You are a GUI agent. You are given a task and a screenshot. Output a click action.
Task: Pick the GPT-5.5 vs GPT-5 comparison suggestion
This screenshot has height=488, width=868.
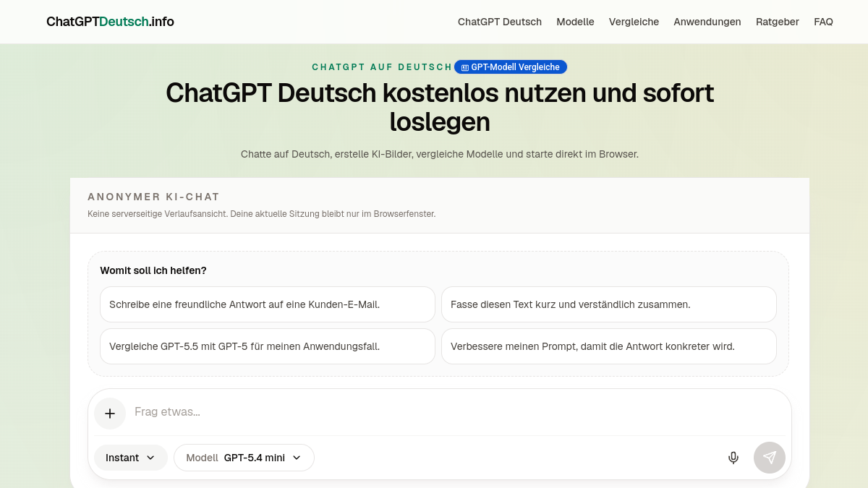[268, 346]
